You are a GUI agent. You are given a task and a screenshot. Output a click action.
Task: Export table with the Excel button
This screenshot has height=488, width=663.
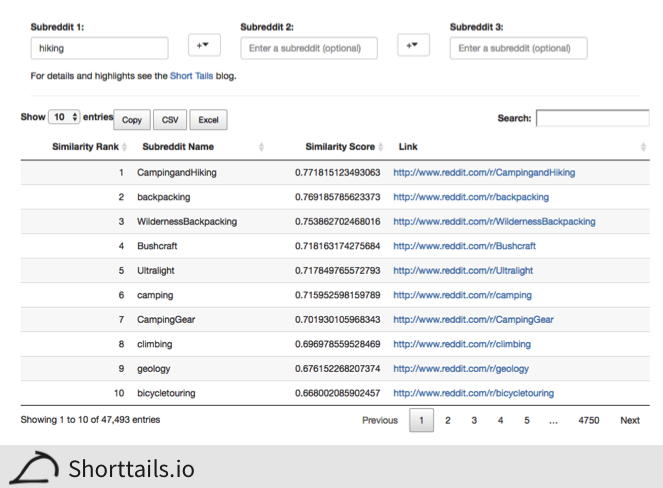(x=208, y=120)
